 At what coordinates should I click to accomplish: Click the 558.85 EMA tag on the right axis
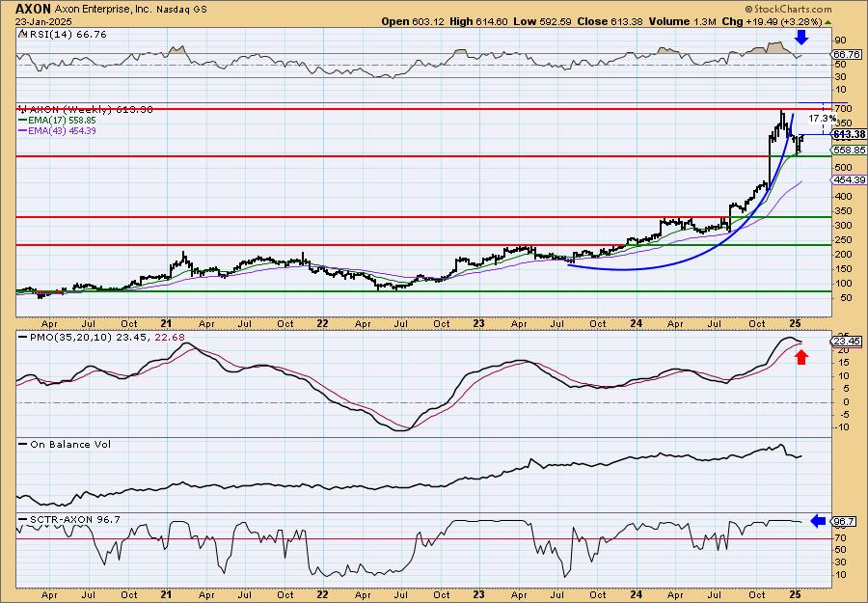pyautogui.click(x=849, y=151)
